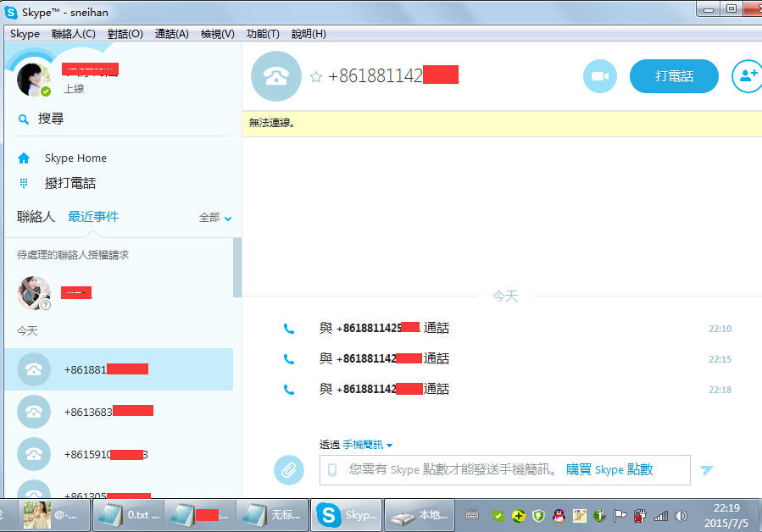The width and height of the screenshot is (762, 532).
Task: Click the 上線 online status text
Action: 74,89
